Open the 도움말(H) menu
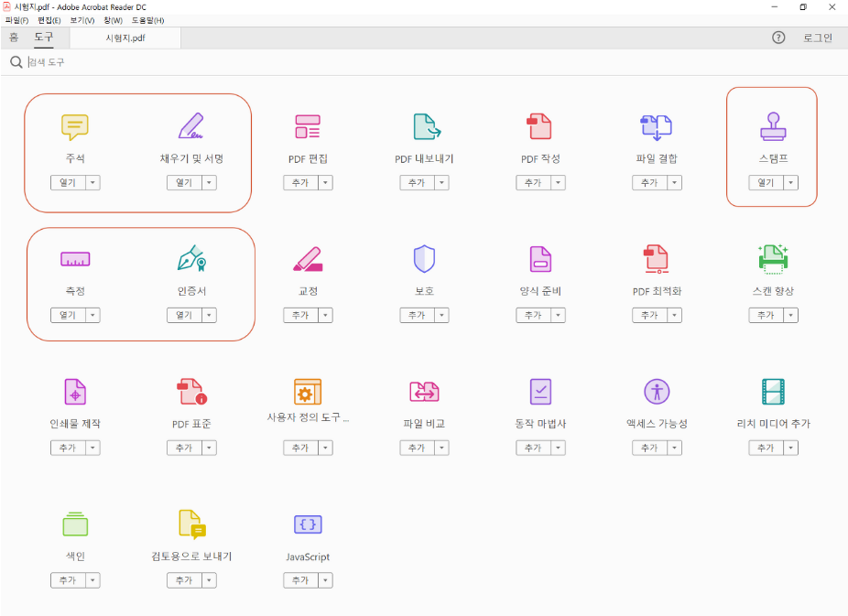The height and width of the screenshot is (616, 848). pyautogui.click(x=147, y=20)
